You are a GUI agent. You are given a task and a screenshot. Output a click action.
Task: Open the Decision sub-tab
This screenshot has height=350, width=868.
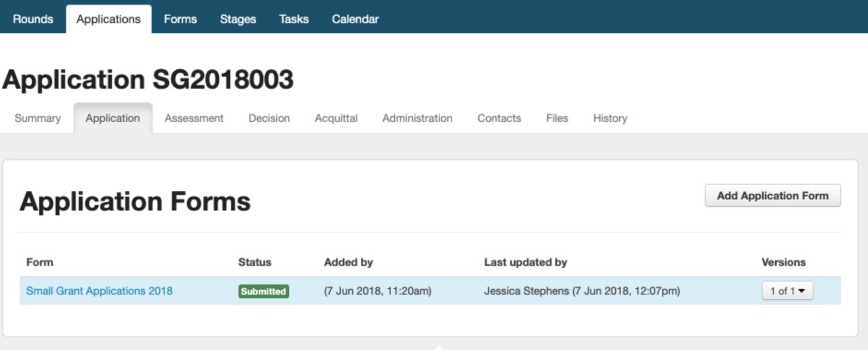(269, 118)
